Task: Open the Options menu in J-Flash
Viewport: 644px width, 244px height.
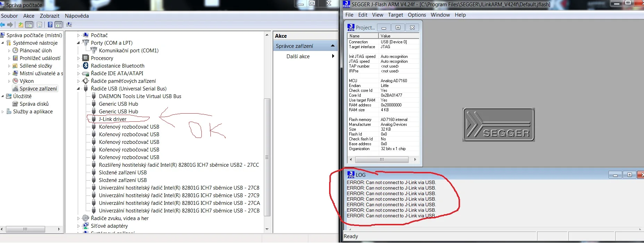Action: [x=417, y=15]
